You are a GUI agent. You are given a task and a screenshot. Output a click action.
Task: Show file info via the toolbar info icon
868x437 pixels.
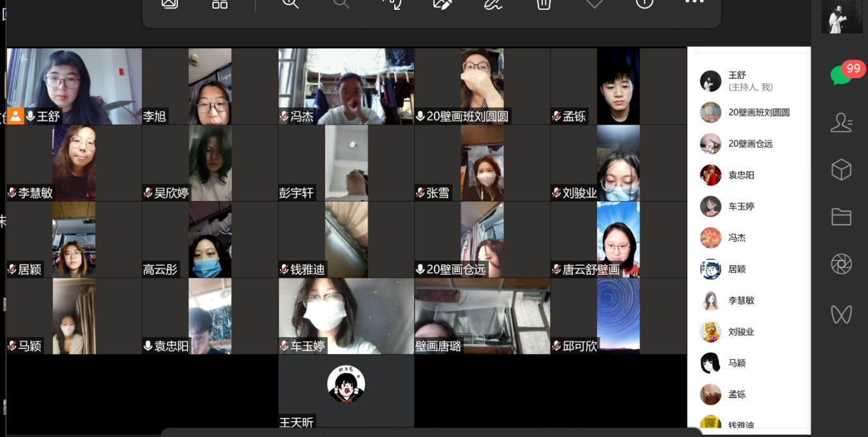644,3
